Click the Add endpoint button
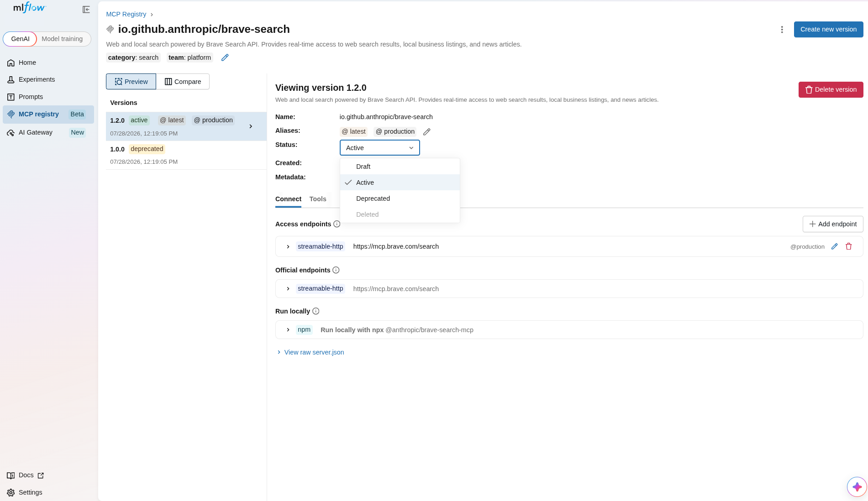This screenshot has height=501, width=868. (832, 224)
